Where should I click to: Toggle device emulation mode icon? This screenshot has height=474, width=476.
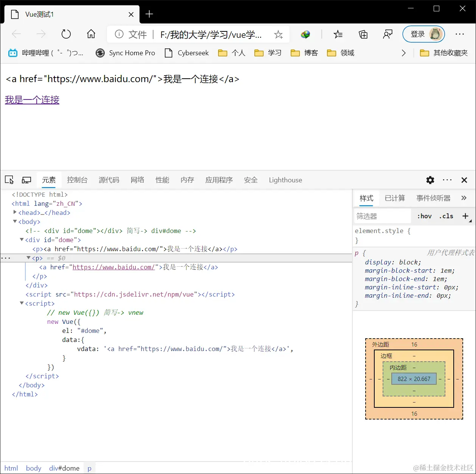tap(26, 180)
